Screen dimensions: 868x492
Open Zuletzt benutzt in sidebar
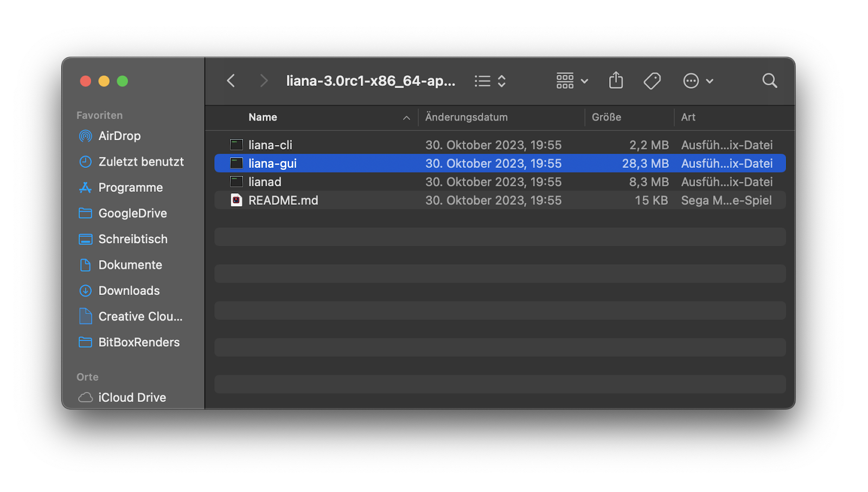(x=141, y=162)
